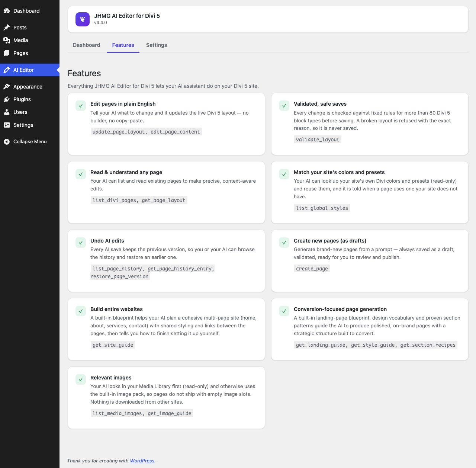476x468 pixels.
Task: Click the Plugins plug icon
Action: [7, 99]
